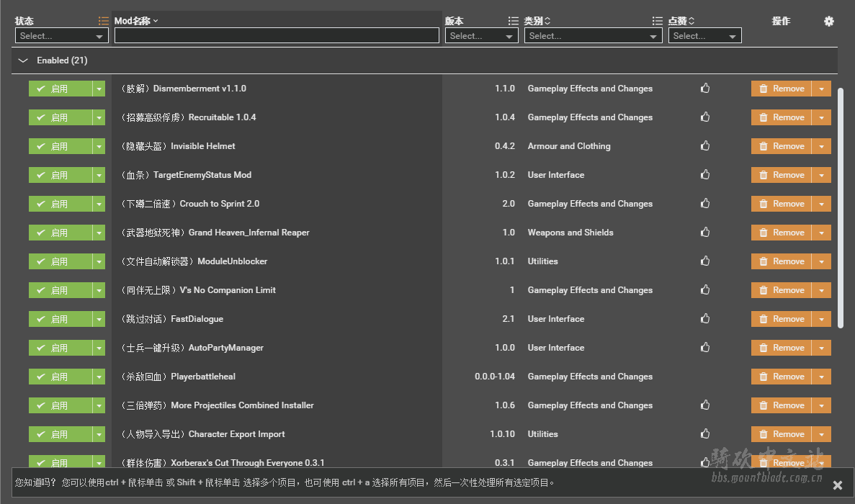
Task: Give thumbs-up to TargetEnemyStatus Mod
Action: pyautogui.click(x=705, y=175)
